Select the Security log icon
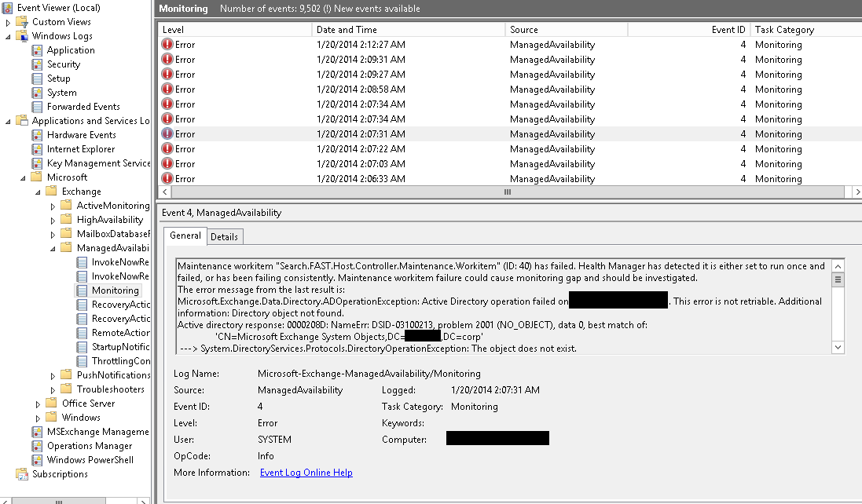 click(37, 64)
